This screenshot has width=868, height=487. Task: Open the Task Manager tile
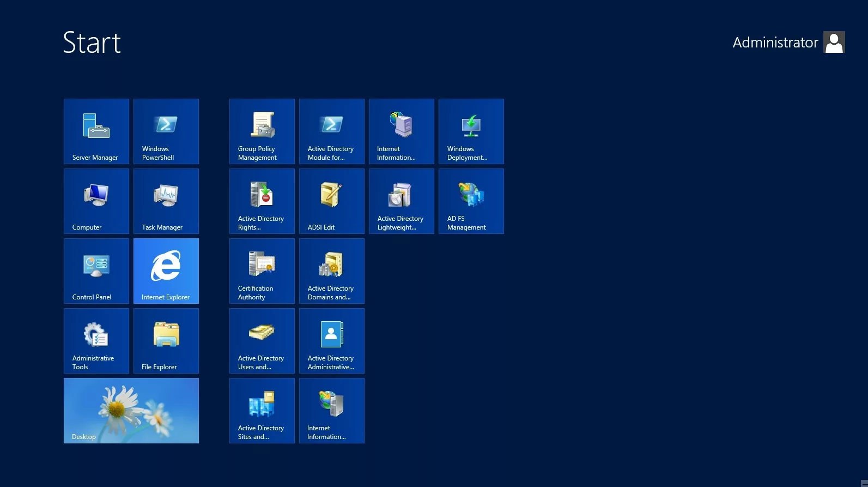(166, 201)
